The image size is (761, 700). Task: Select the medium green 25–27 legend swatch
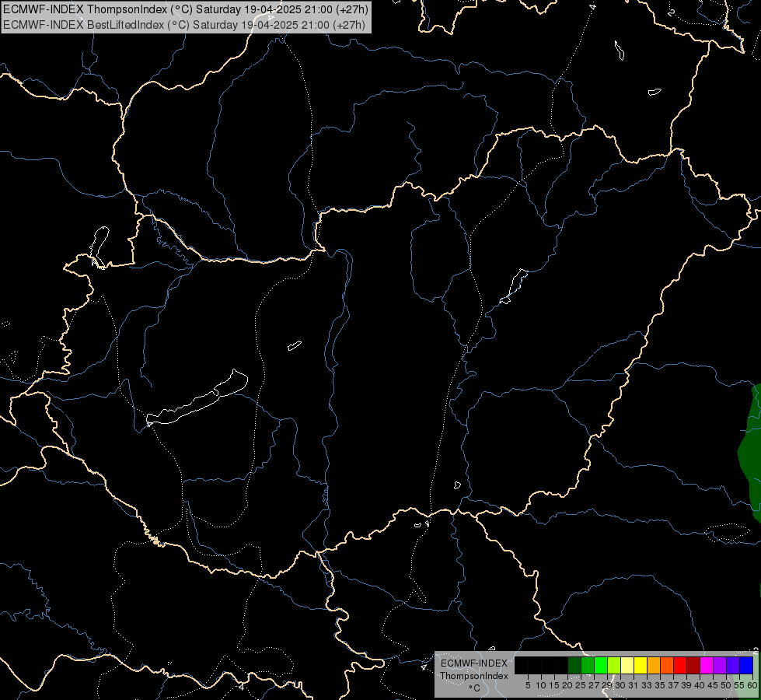click(x=588, y=665)
